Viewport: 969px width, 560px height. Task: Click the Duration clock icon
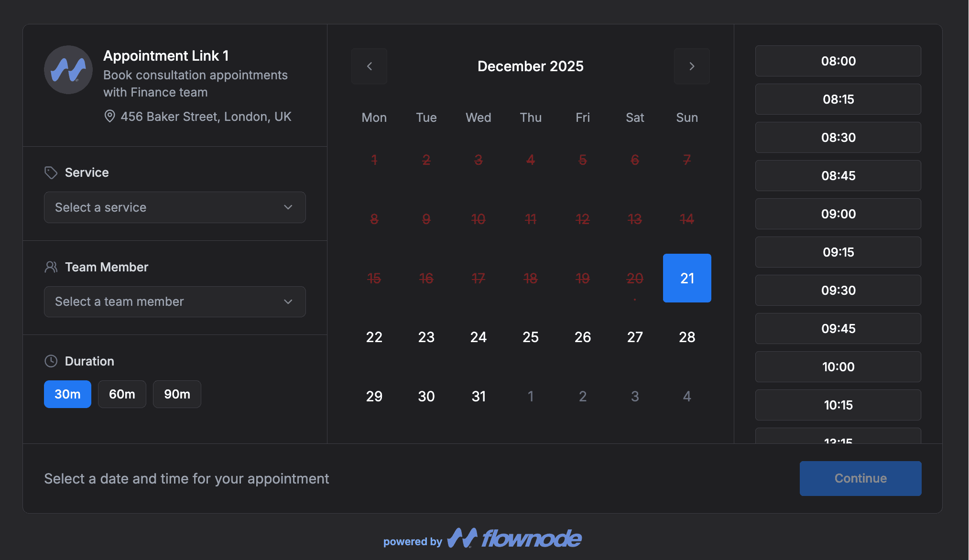point(51,361)
